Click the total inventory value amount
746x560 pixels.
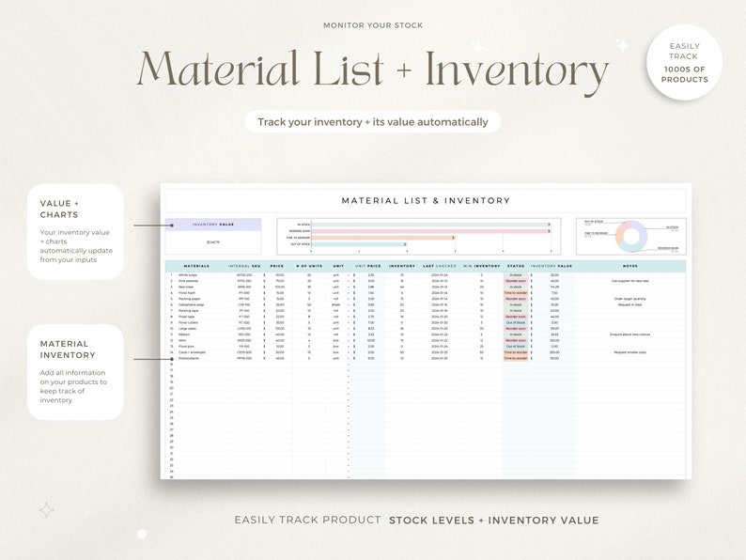pos(213,242)
